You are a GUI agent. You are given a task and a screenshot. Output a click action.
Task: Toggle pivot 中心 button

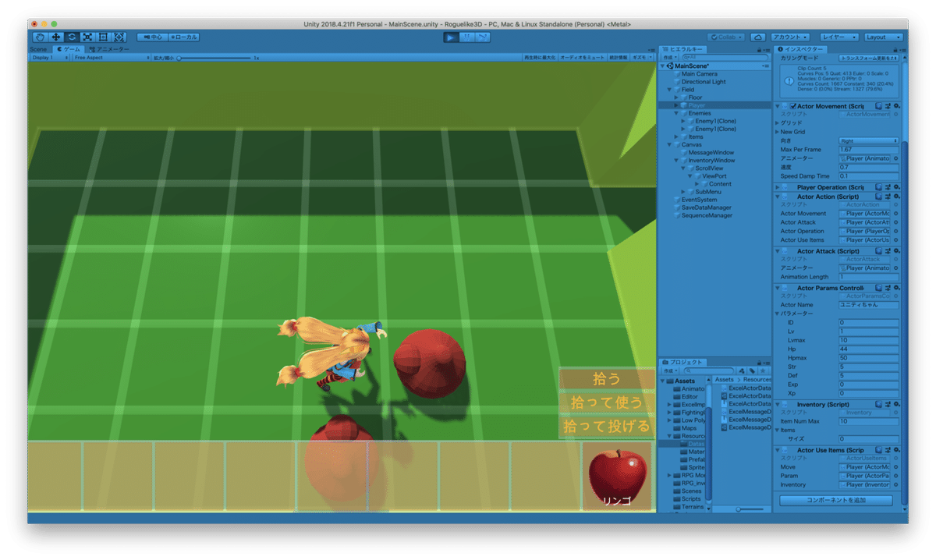[151, 37]
